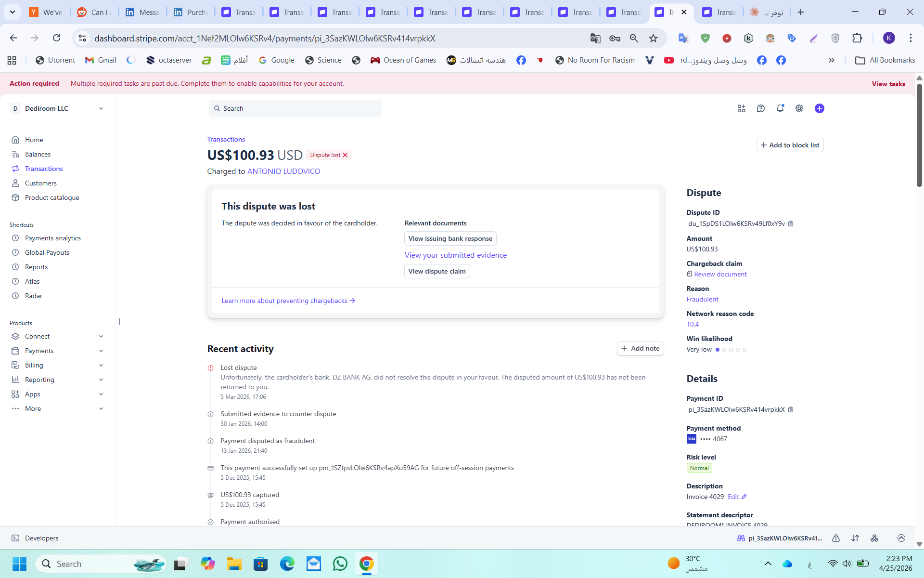Switch to the Messaging LinkedIn tab

pyautogui.click(x=142, y=12)
